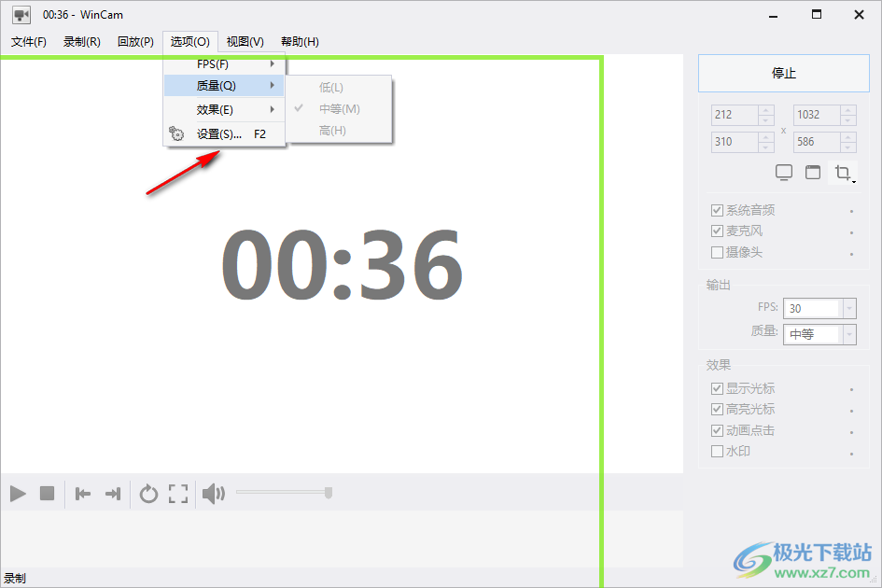Open options dot for 高亮光标
Image resolution: width=882 pixels, height=588 pixels.
pyautogui.click(x=851, y=411)
